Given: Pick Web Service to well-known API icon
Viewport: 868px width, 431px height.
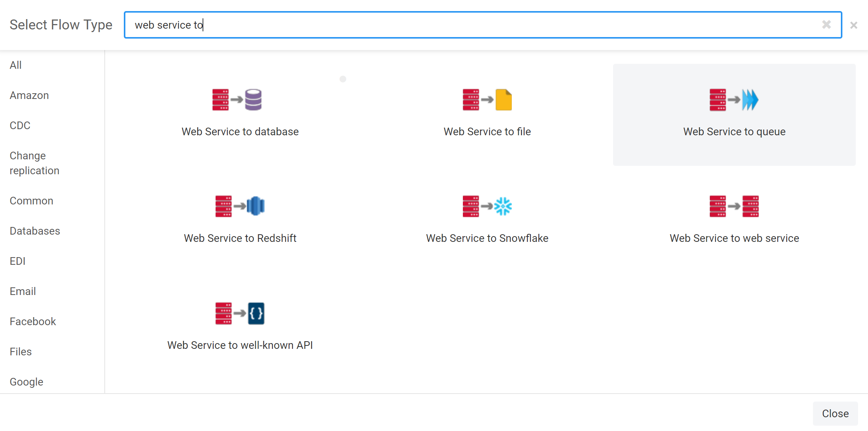Looking at the screenshot, I should click(x=240, y=313).
